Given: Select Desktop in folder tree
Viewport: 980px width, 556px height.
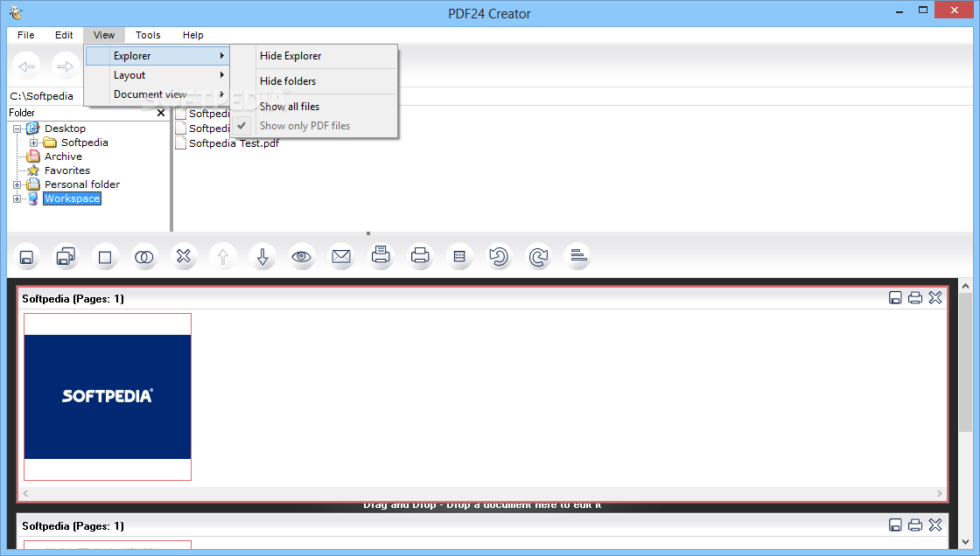Looking at the screenshot, I should [65, 129].
